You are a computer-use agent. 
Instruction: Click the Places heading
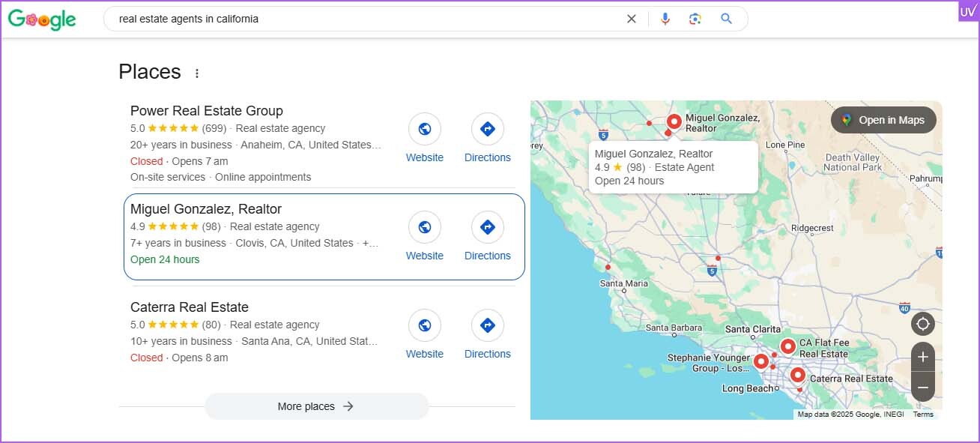pyautogui.click(x=150, y=72)
